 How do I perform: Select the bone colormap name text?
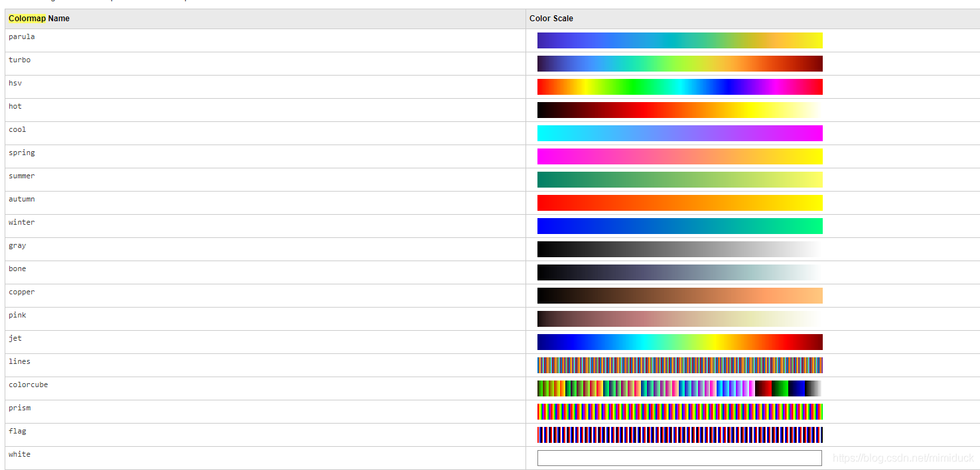click(17, 268)
